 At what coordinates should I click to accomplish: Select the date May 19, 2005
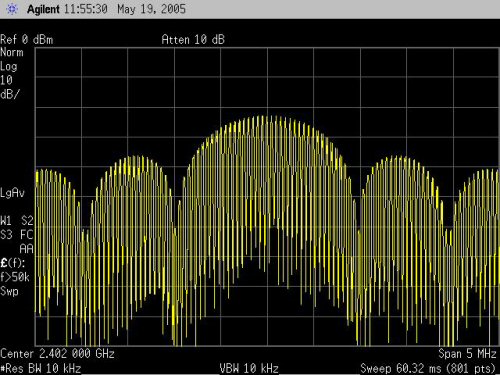pos(151,9)
